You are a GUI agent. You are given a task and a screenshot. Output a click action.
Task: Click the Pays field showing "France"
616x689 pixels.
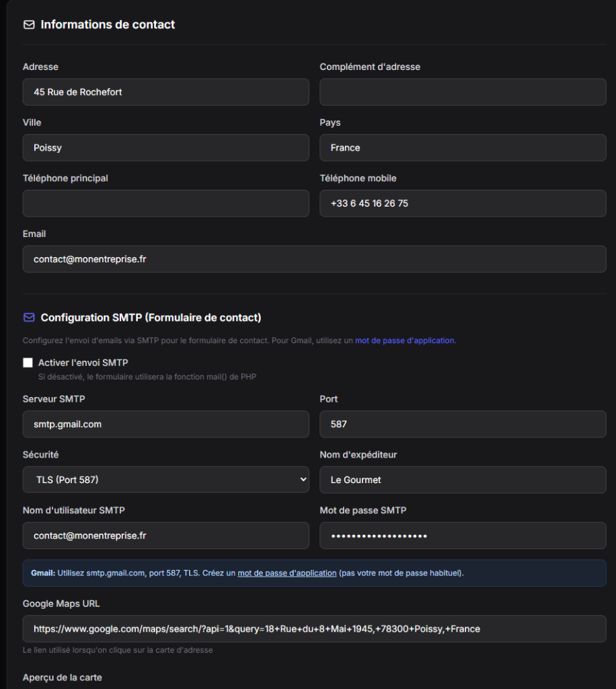coord(463,147)
